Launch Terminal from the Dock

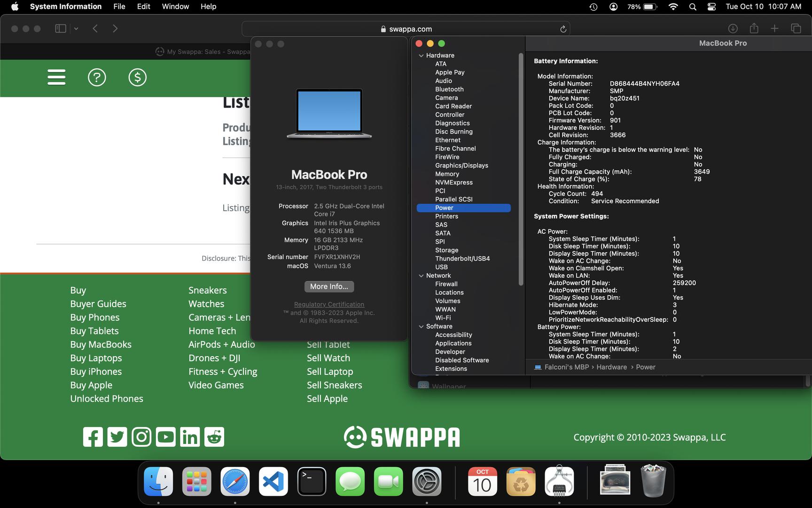coord(312,481)
